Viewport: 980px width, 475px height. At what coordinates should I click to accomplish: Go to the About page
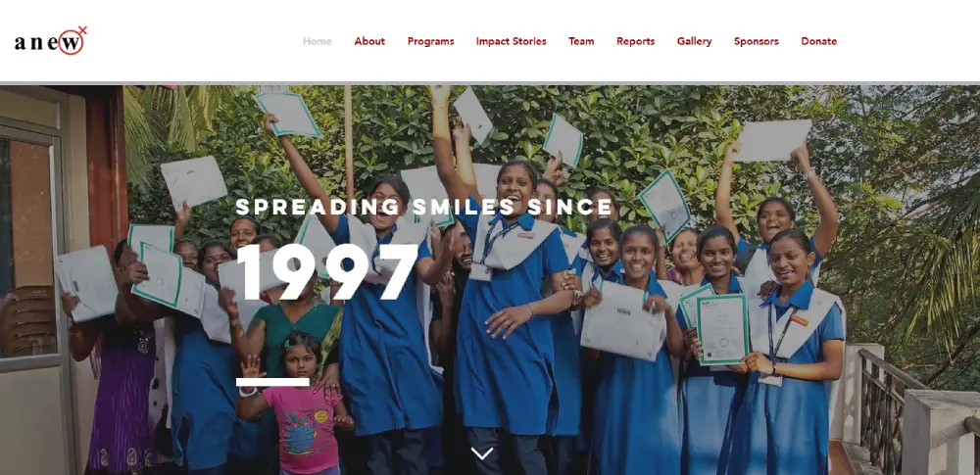click(369, 41)
